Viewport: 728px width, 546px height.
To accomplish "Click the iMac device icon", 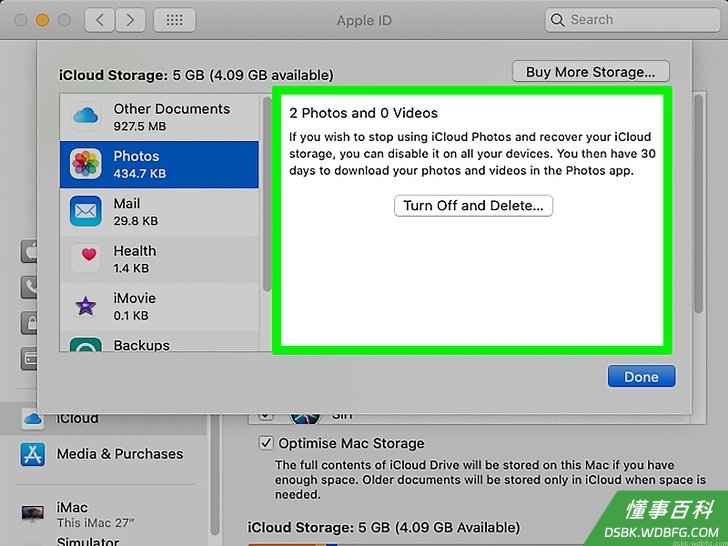I will (x=33, y=513).
